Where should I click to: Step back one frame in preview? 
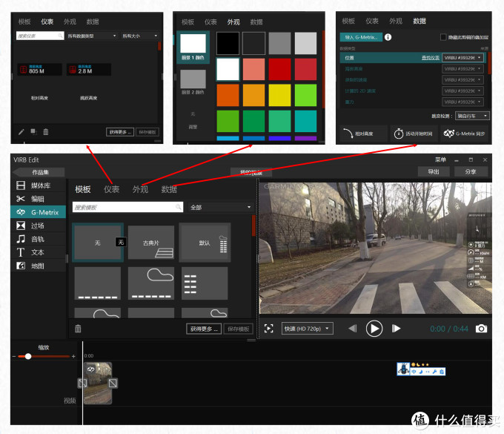353,329
